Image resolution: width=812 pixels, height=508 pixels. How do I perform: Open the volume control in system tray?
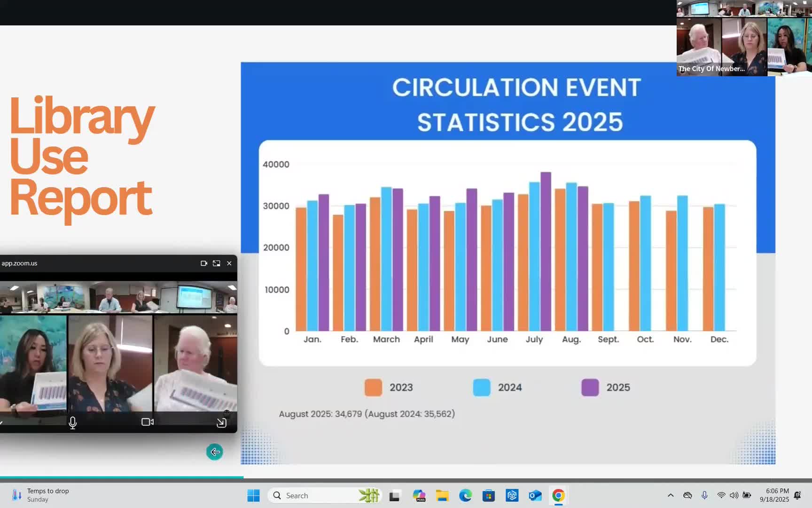click(x=734, y=495)
